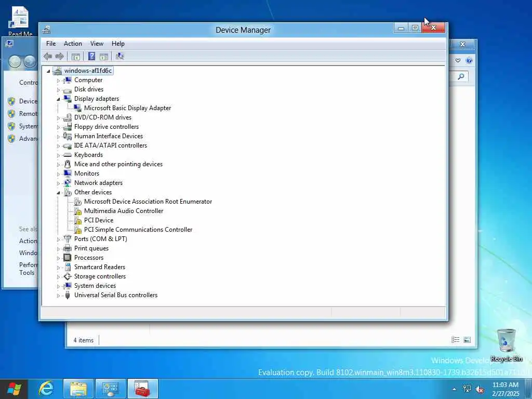Open Internet Explorer from the taskbar
Viewport: 532px width, 399px height.
tap(46, 389)
